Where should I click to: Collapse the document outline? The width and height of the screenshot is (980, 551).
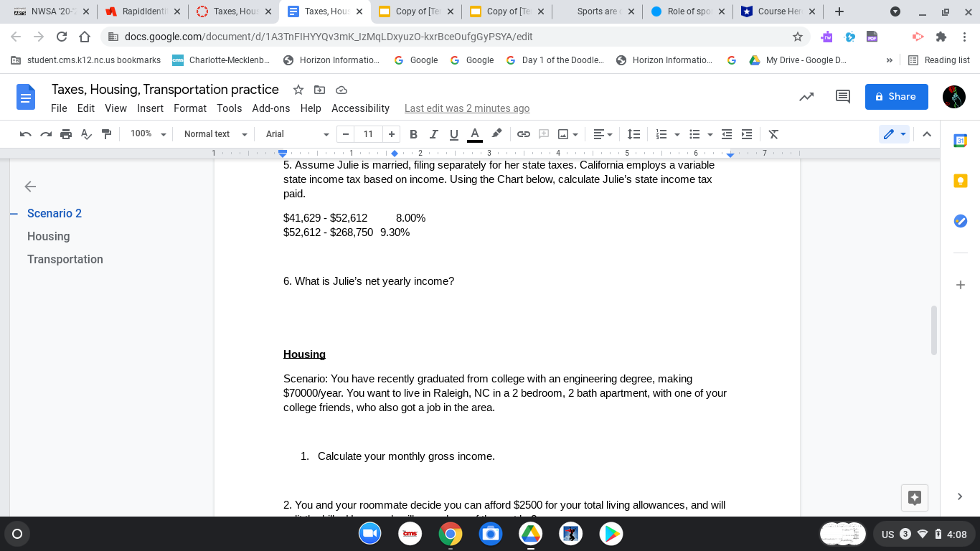tap(30, 186)
